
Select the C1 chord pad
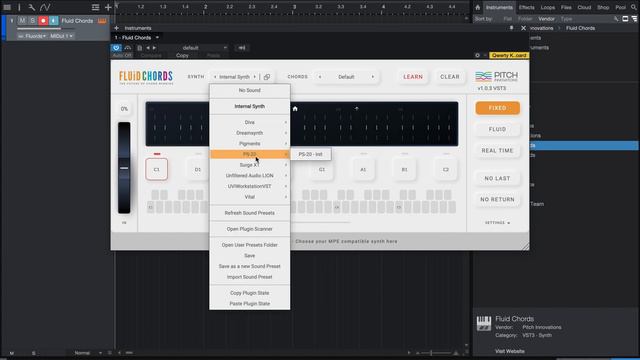[157, 169]
